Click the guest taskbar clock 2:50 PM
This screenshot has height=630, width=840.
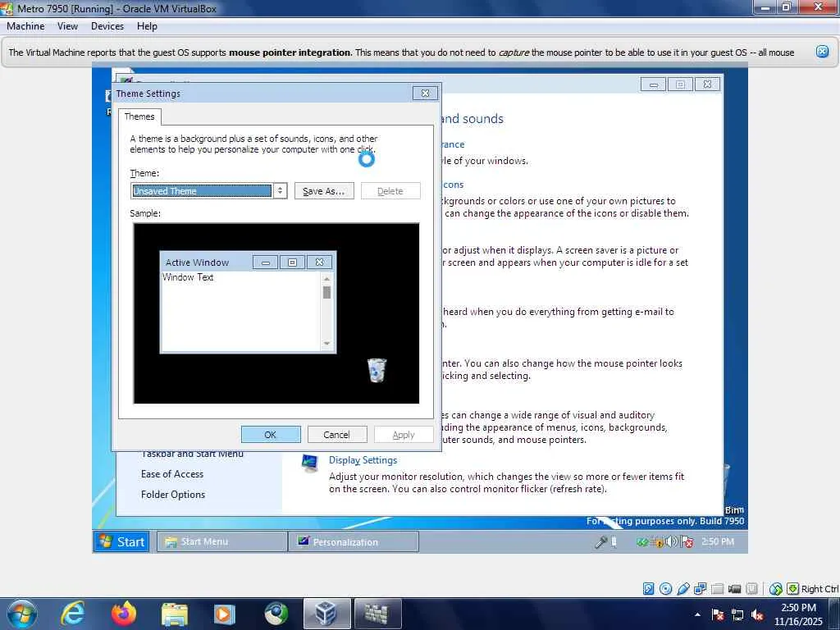pos(718,541)
